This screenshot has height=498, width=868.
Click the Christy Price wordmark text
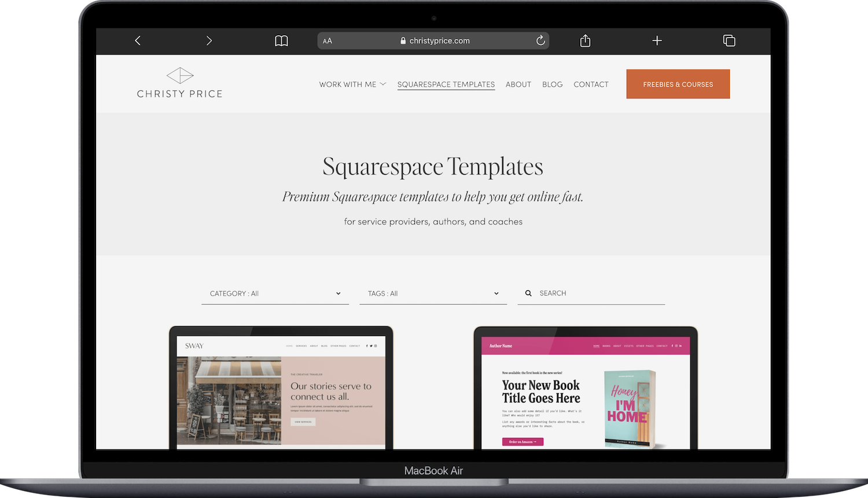pyautogui.click(x=180, y=94)
